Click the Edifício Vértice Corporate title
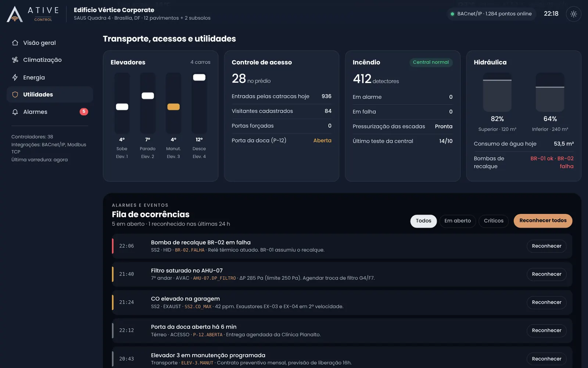Screen dimensions: 588x368 [x=114, y=10]
